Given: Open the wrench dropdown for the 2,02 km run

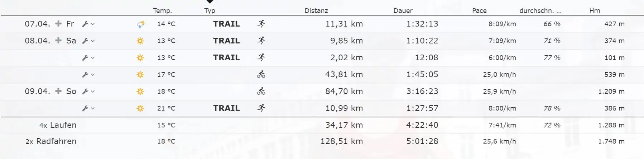Looking at the screenshot, I should point(88,58).
